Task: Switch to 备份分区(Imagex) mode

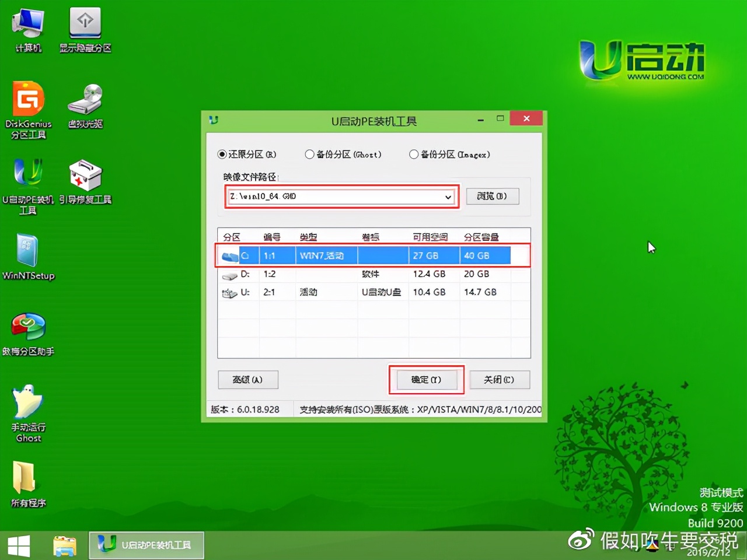Action: coord(414,154)
